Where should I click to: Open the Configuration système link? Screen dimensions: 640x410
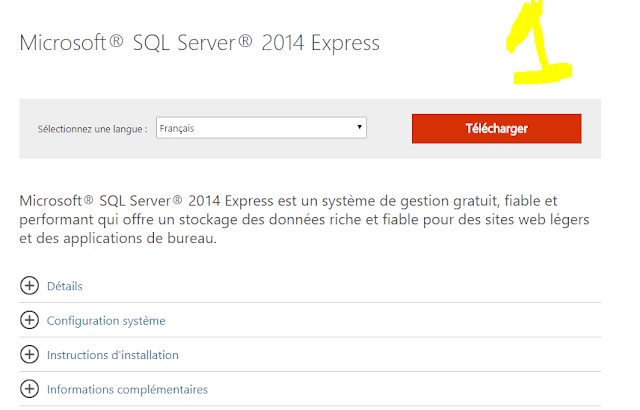click(x=106, y=321)
